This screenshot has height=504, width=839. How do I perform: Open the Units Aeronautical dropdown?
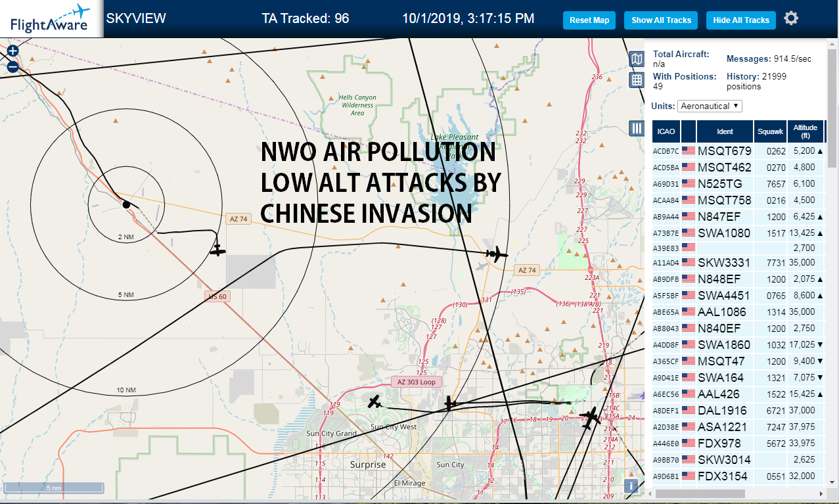710,106
